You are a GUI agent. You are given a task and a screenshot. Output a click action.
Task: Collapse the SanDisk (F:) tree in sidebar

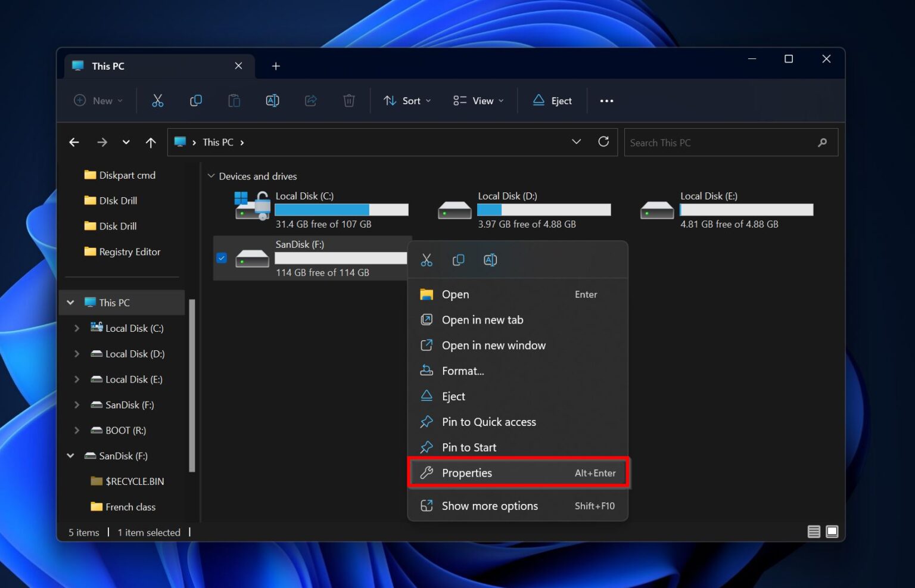[70, 456]
